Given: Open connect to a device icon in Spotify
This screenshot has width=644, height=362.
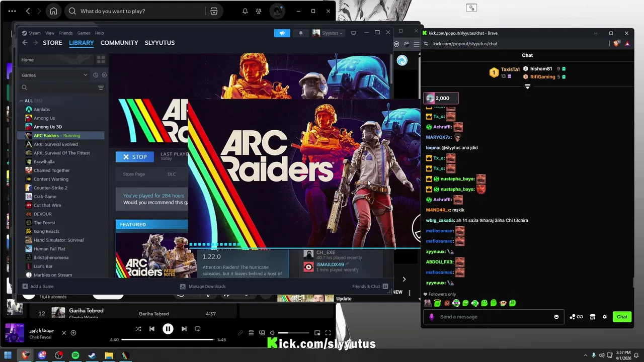Looking at the screenshot, I should 262,333.
